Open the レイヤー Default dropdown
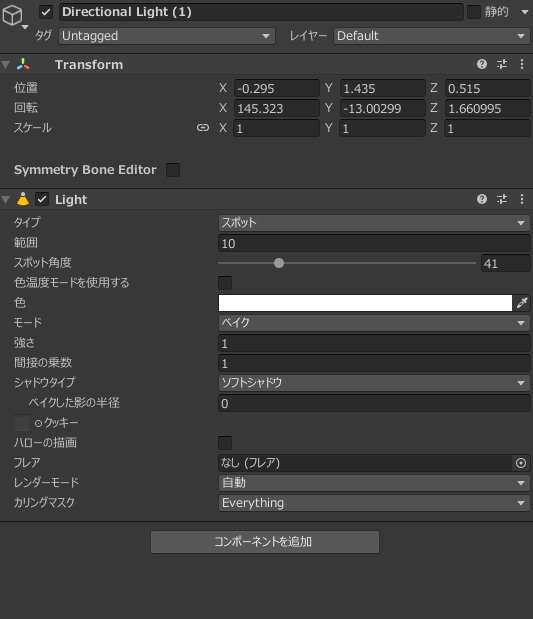The height and width of the screenshot is (619, 533). [432, 36]
